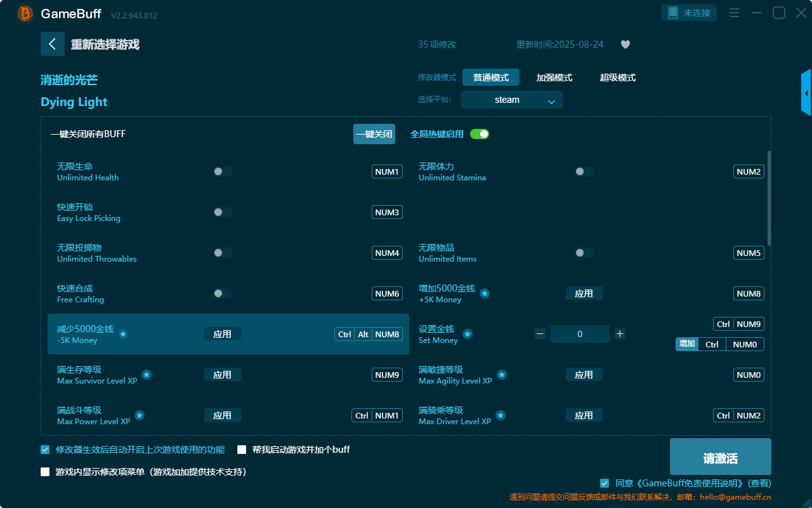
Task: Expand the right side panel arrow
Action: point(806,93)
